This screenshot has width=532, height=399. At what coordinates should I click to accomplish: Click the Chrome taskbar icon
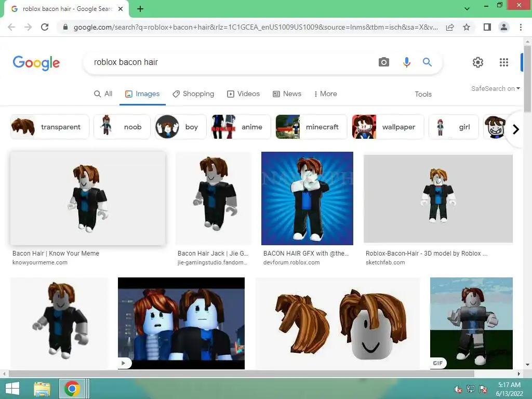72,389
